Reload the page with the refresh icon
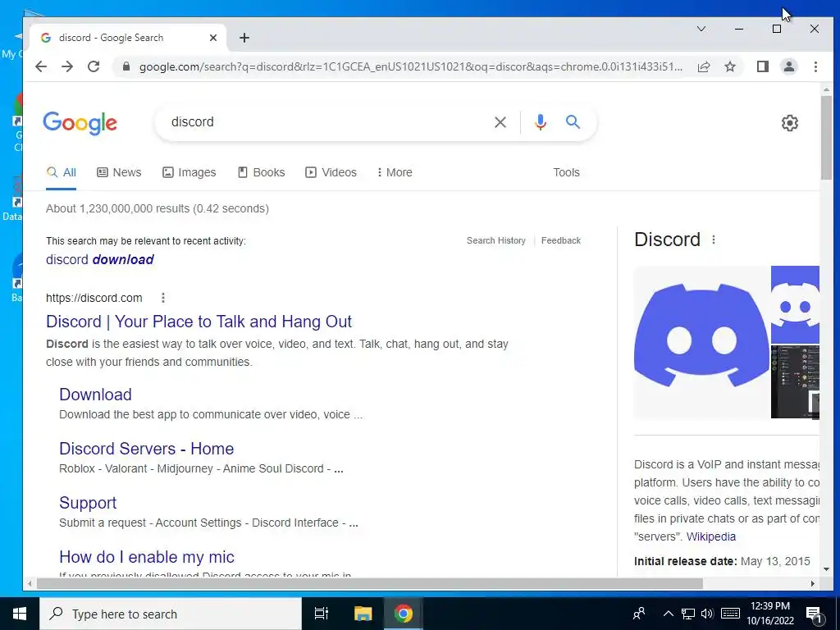Image resolution: width=840 pixels, height=630 pixels. coord(94,66)
